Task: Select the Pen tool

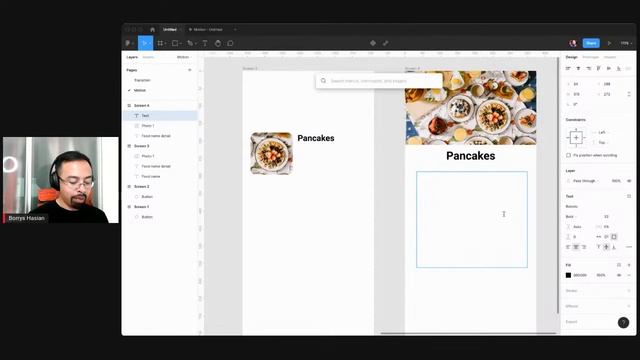Action: tap(190, 43)
